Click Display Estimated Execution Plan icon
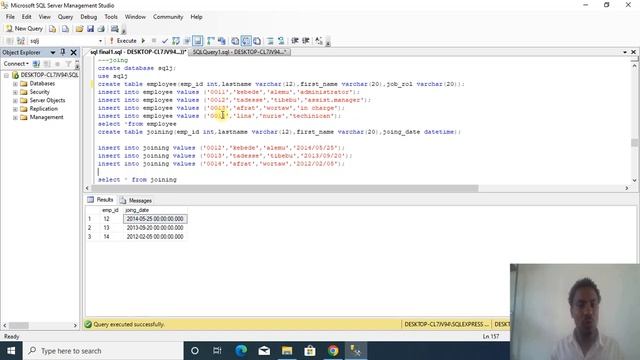 [176, 41]
